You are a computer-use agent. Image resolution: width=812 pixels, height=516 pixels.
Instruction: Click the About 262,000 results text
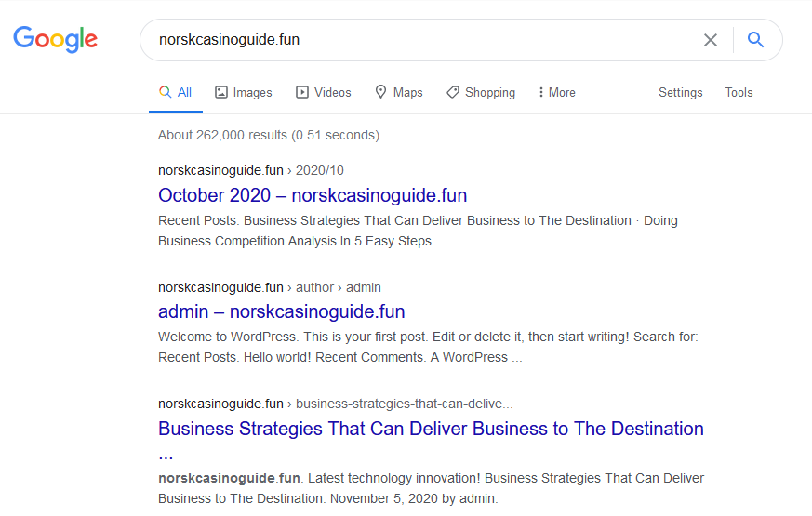(269, 135)
